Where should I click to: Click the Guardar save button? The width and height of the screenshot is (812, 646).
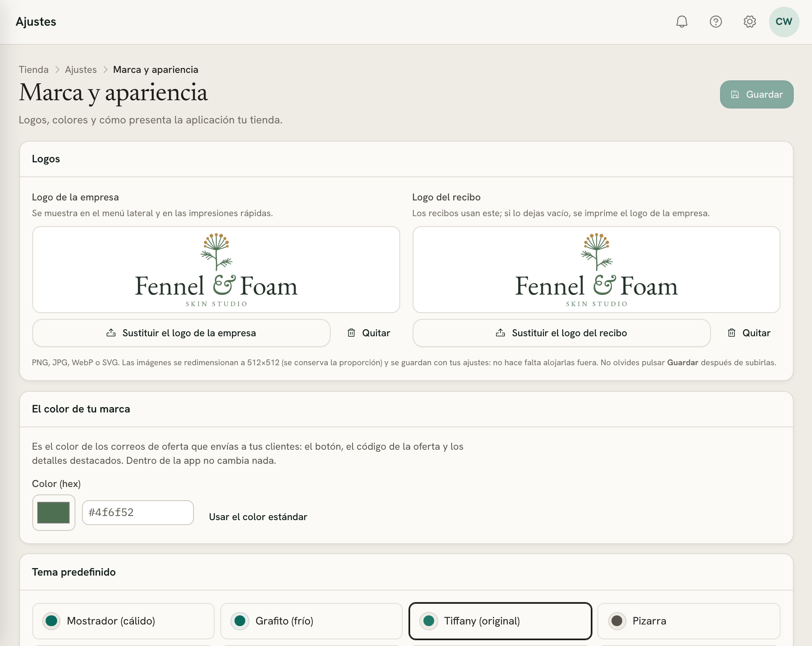[x=756, y=94]
